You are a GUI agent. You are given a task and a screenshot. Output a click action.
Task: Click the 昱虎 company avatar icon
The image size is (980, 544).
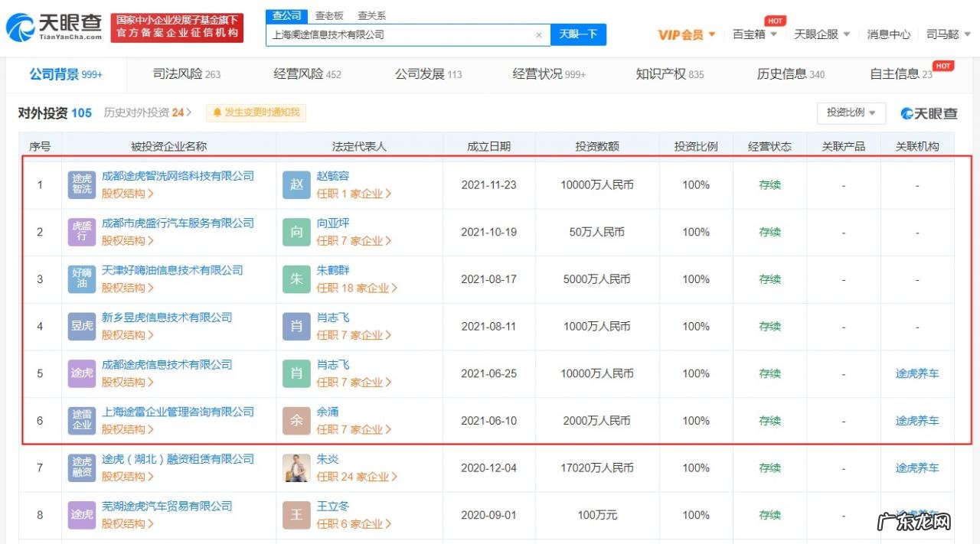(x=81, y=326)
